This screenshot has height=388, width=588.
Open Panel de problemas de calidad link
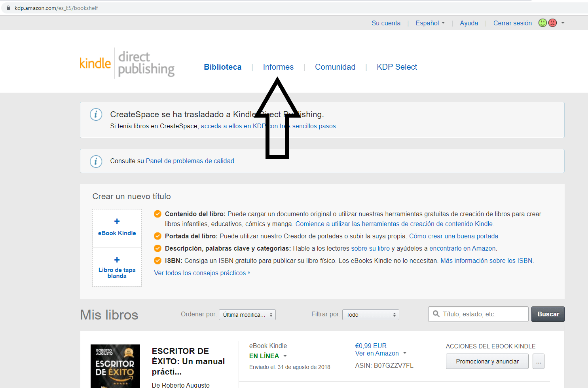tap(190, 161)
